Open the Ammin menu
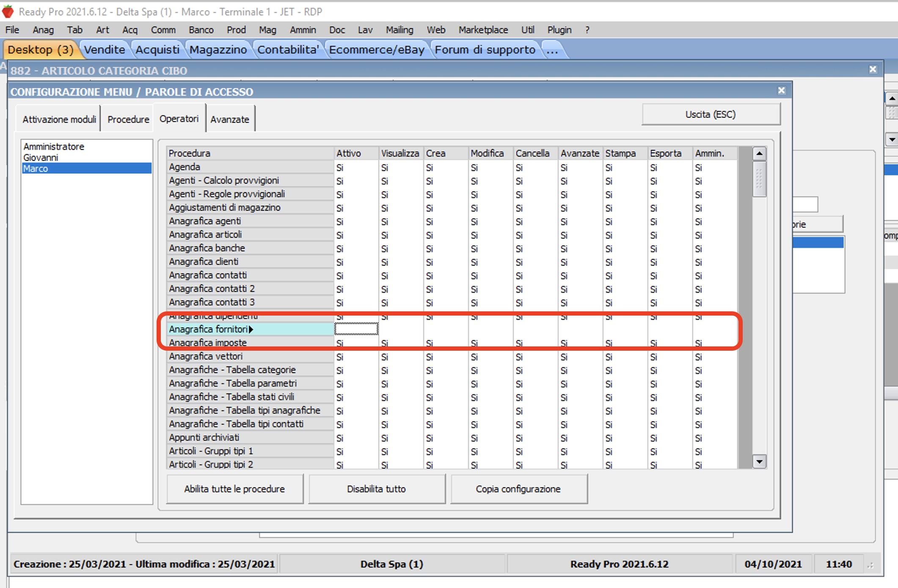This screenshot has width=898, height=588. click(303, 30)
